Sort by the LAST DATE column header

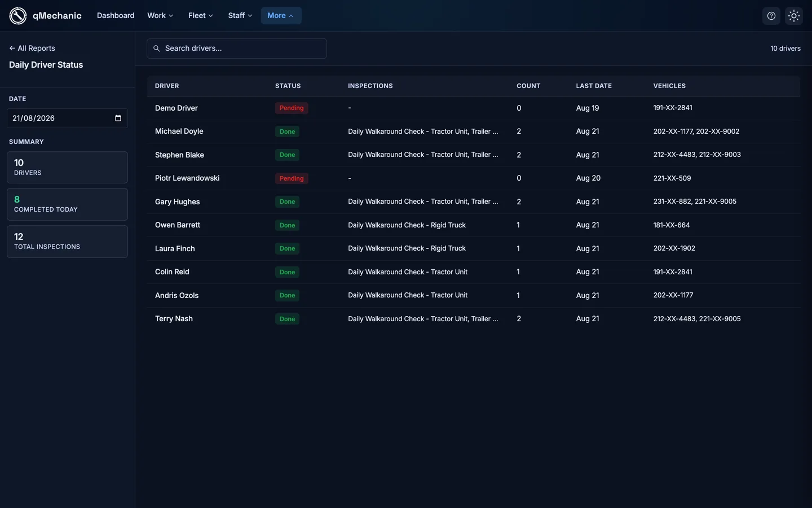[594, 86]
